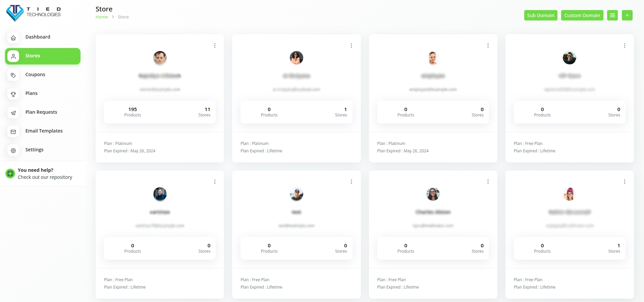The width and height of the screenshot is (644, 302).
Task: Click the Settings gear icon
Action: (13, 150)
